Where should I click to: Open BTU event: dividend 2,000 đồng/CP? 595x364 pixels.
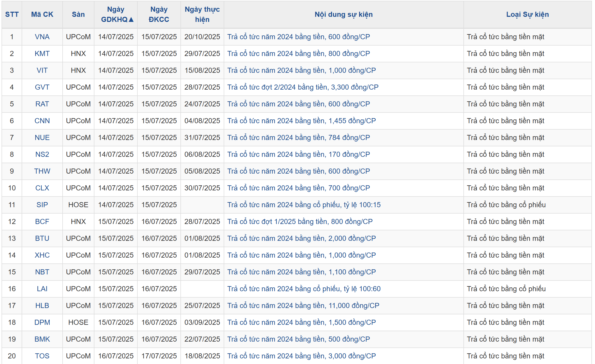(x=302, y=239)
